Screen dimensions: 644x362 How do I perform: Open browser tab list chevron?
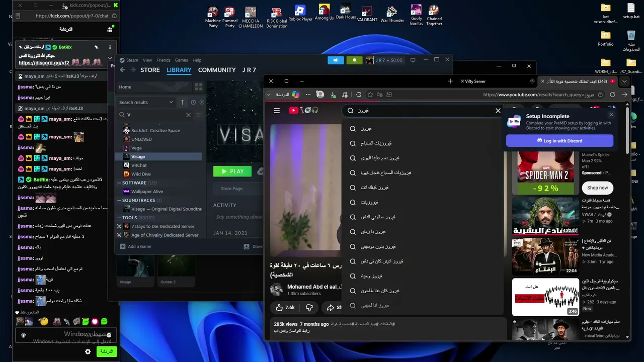(624, 81)
